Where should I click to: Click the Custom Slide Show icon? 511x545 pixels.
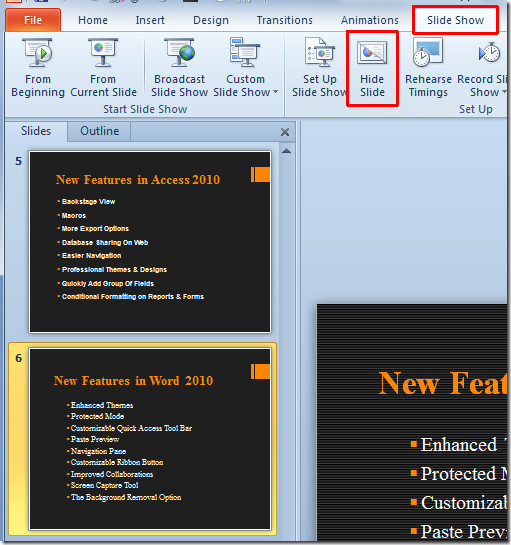coord(245,52)
